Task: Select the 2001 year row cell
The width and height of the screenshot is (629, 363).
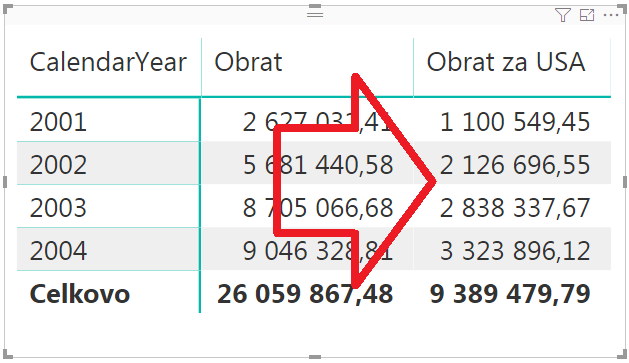Action: click(58, 122)
